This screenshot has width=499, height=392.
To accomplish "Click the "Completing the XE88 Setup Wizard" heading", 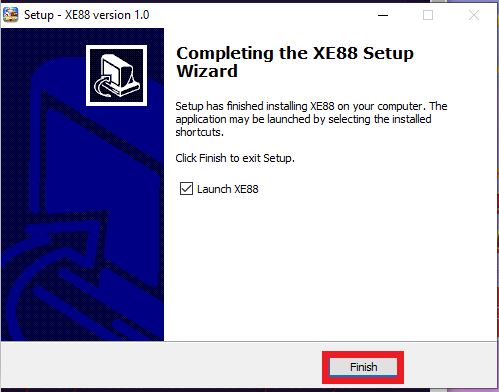I will point(295,62).
